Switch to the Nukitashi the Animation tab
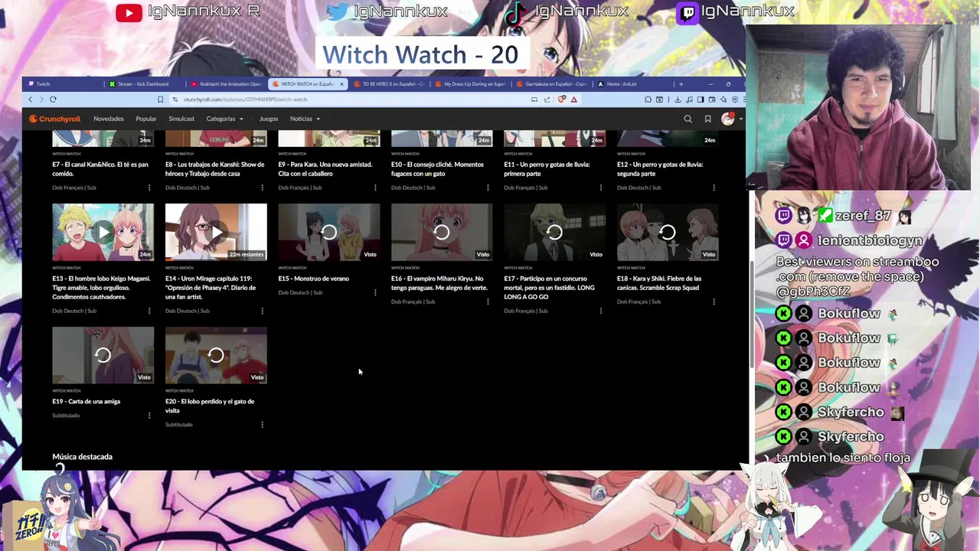980x551 pixels. [x=225, y=84]
